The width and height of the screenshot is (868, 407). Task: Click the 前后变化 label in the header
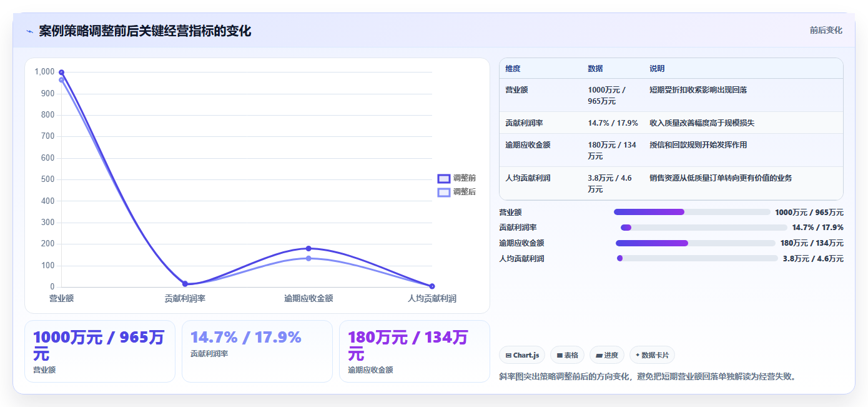pyautogui.click(x=826, y=30)
